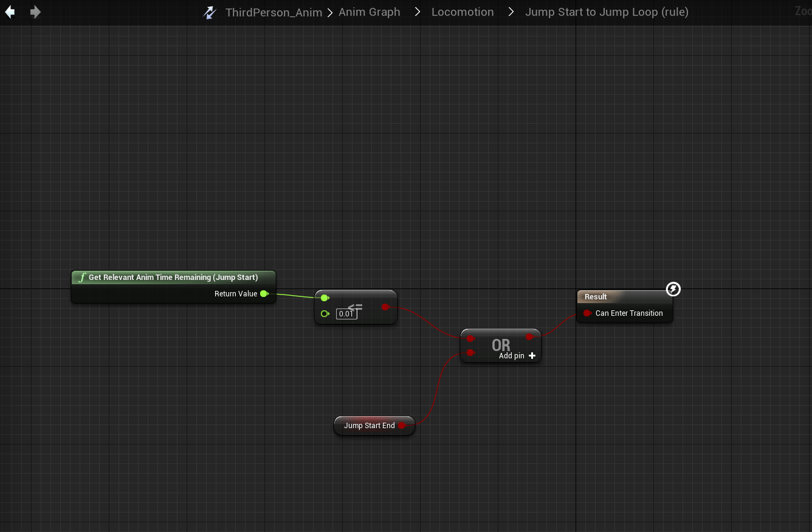Viewport: 812px width, 532px height.
Task: Open the Anim Graph breadcrumb link
Action: [x=369, y=12]
